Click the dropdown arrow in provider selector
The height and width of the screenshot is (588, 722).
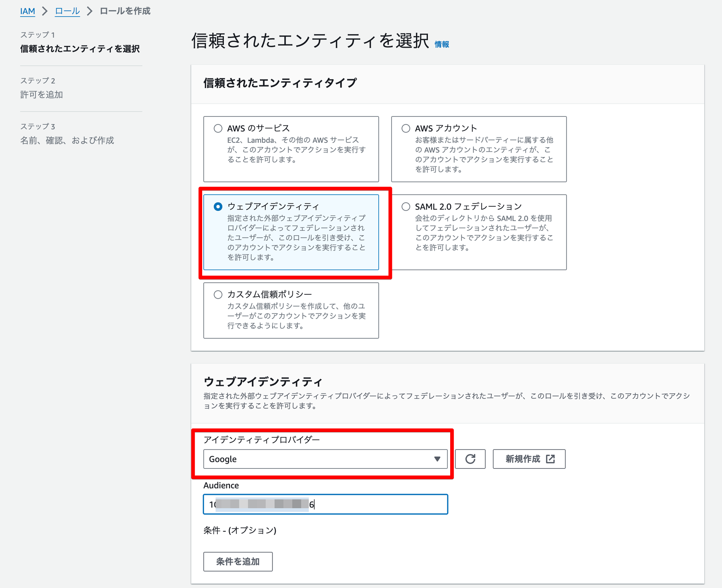point(437,459)
